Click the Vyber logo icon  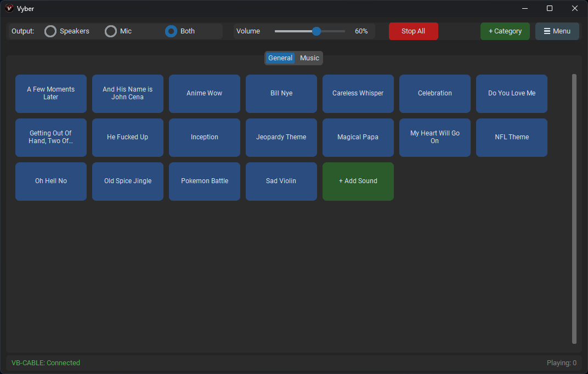(x=8, y=8)
